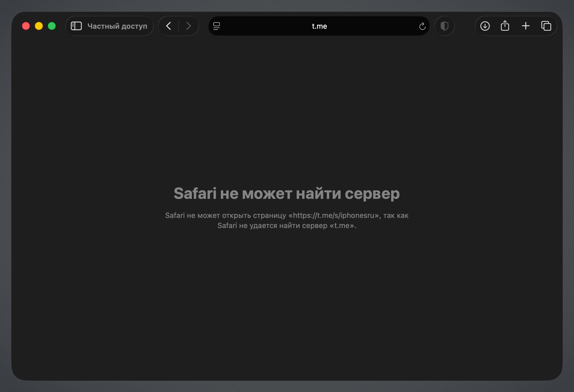574x392 pixels.
Task: Click the error text mentioning https://t.me/s/iphonesru
Action: pos(287,215)
